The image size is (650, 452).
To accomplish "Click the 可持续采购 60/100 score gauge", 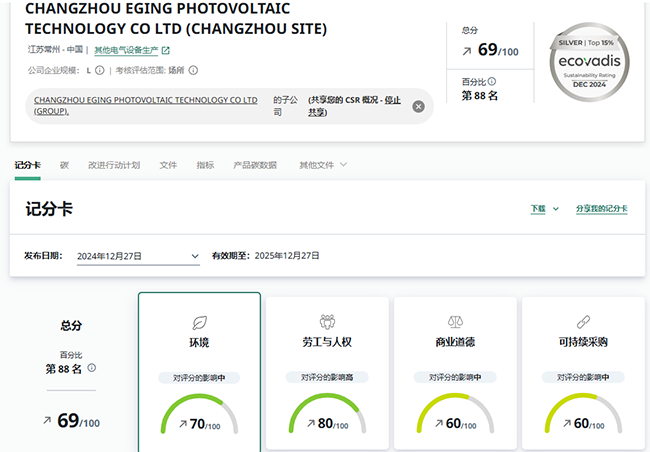I will click(x=583, y=414).
